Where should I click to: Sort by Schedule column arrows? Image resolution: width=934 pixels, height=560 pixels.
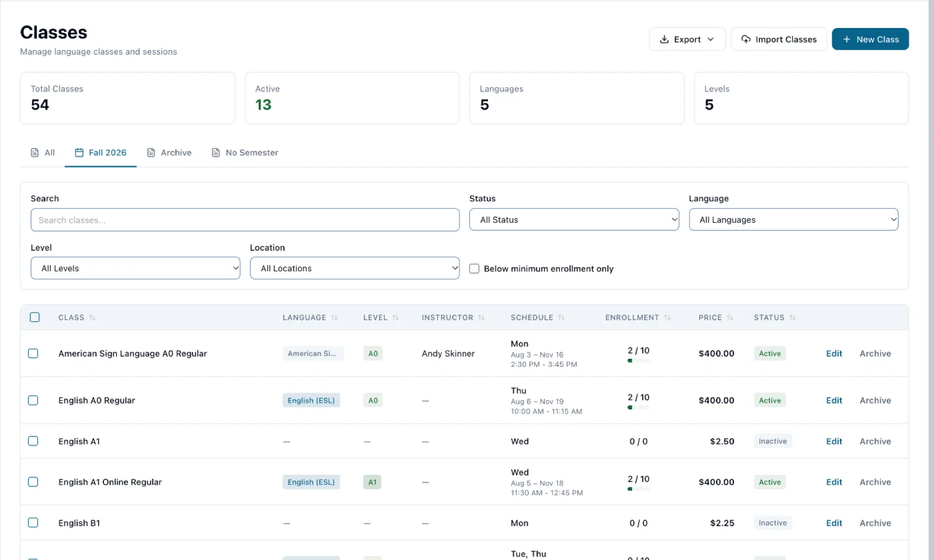(x=562, y=318)
